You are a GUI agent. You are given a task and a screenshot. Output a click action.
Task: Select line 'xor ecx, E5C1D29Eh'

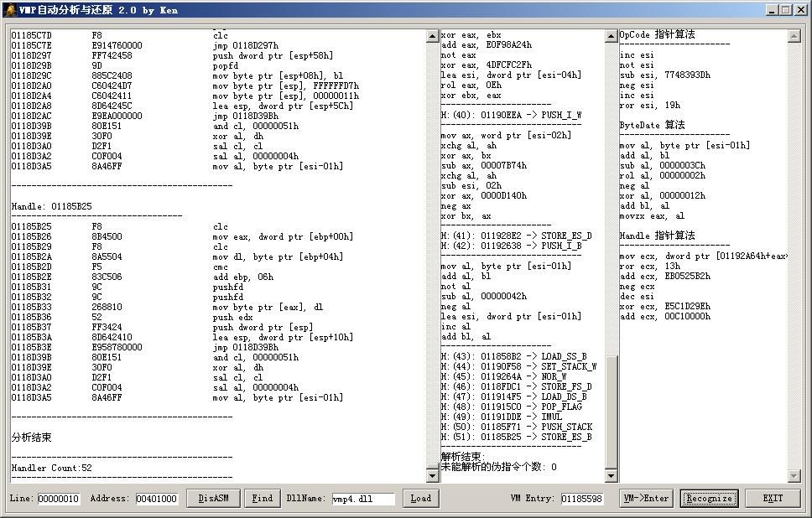click(665, 306)
